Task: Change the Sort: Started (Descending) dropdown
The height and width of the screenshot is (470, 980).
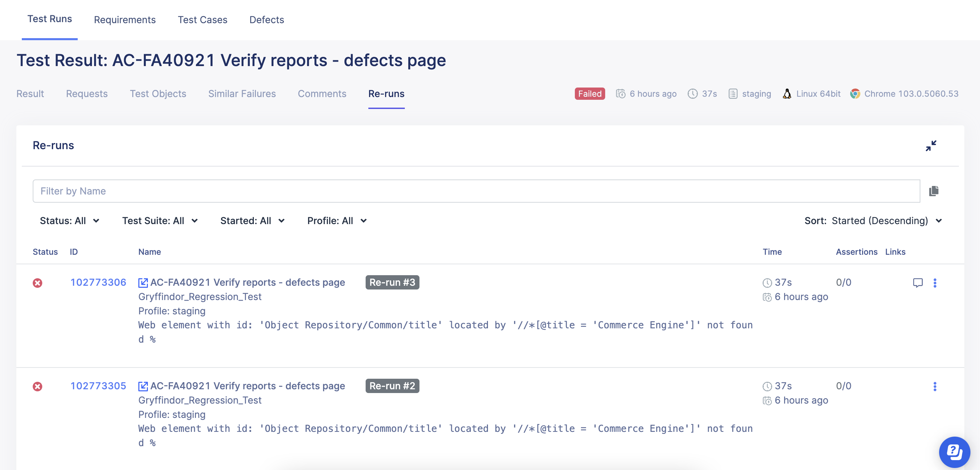Action: [x=873, y=221]
